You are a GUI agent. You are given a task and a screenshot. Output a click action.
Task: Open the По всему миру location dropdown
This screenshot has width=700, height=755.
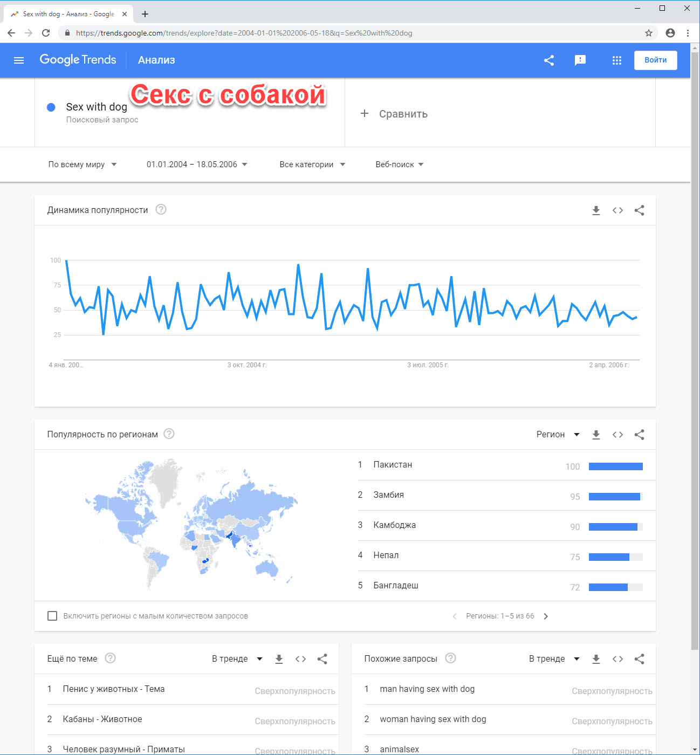pos(83,164)
